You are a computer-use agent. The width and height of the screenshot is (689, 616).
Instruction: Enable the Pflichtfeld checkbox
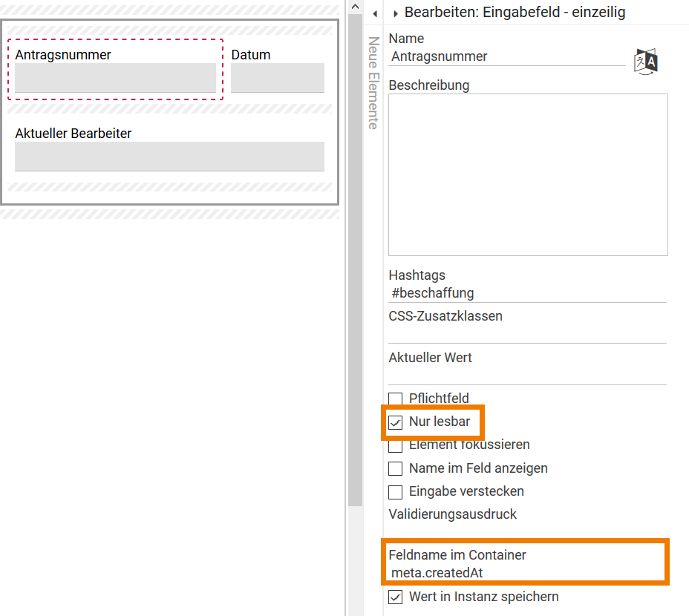click(x=396, y=399)
